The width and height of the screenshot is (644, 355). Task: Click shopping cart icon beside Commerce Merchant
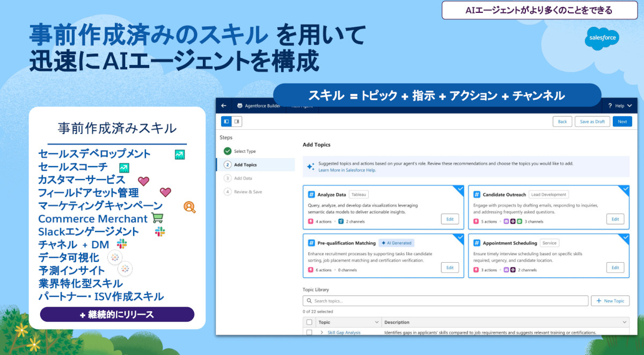[x=157, y=218]
